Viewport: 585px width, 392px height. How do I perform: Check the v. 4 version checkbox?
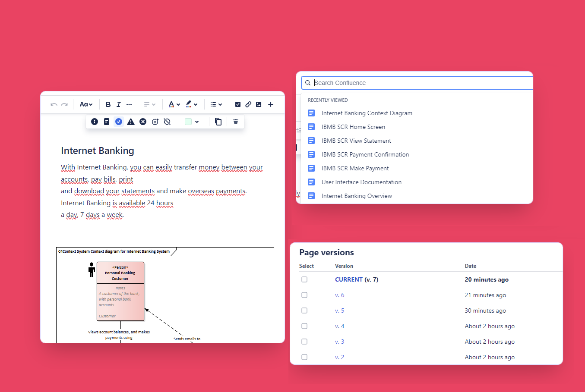pyautogui.click(x=304, y=326)
